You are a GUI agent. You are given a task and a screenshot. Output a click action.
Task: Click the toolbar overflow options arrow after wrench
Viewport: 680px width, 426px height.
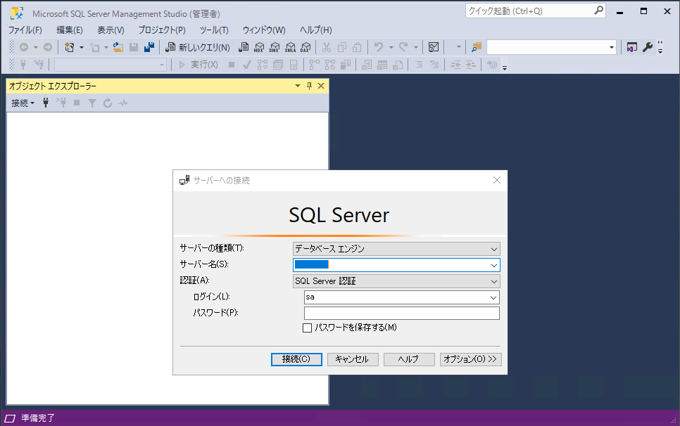click(x=660, y=47)
